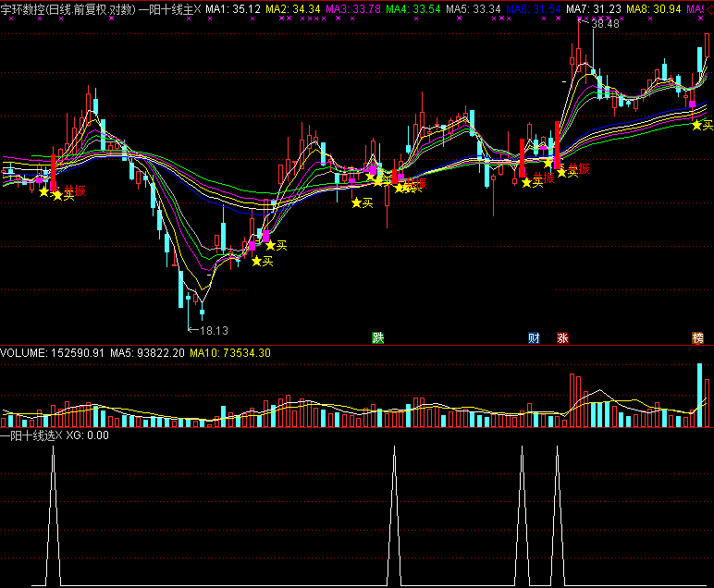Click the red 涨 event marker icon
This screenshot has height=588, width=714.
561,337
